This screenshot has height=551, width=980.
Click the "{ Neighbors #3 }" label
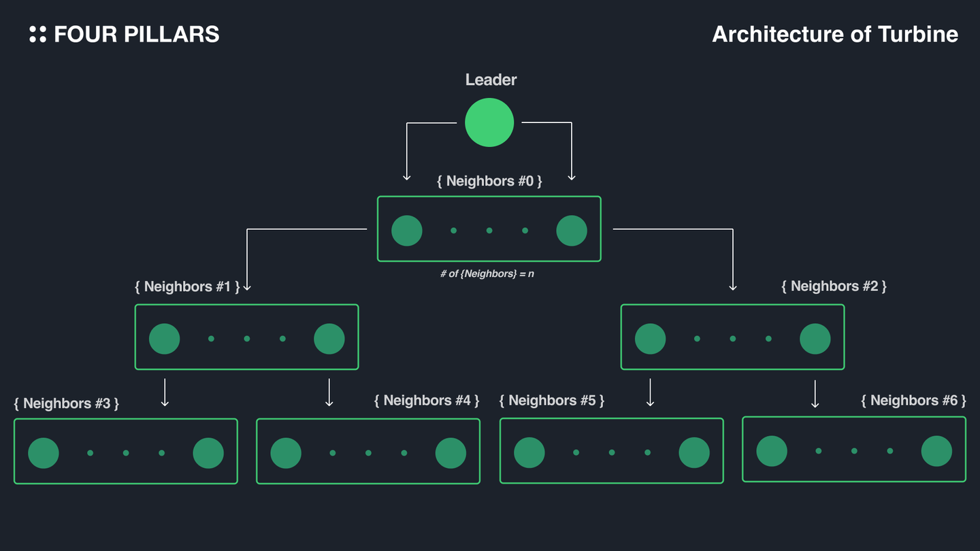point(66,403)
